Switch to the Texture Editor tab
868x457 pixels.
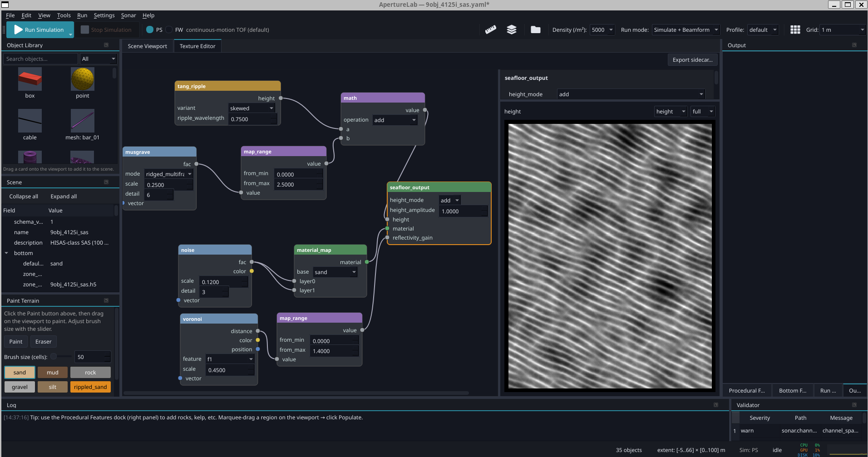(x=197, y=46)
